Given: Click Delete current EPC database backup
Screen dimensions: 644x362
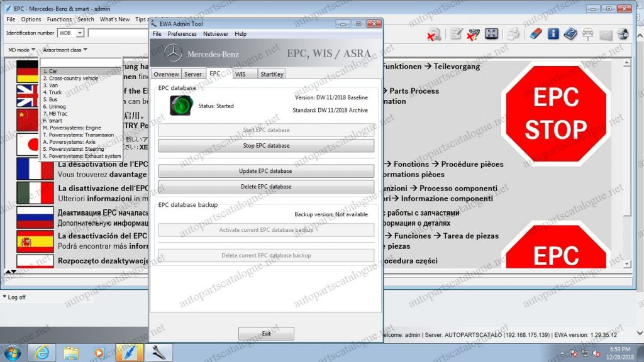Looking at the screenshot, I should click(x=266, y=255).
